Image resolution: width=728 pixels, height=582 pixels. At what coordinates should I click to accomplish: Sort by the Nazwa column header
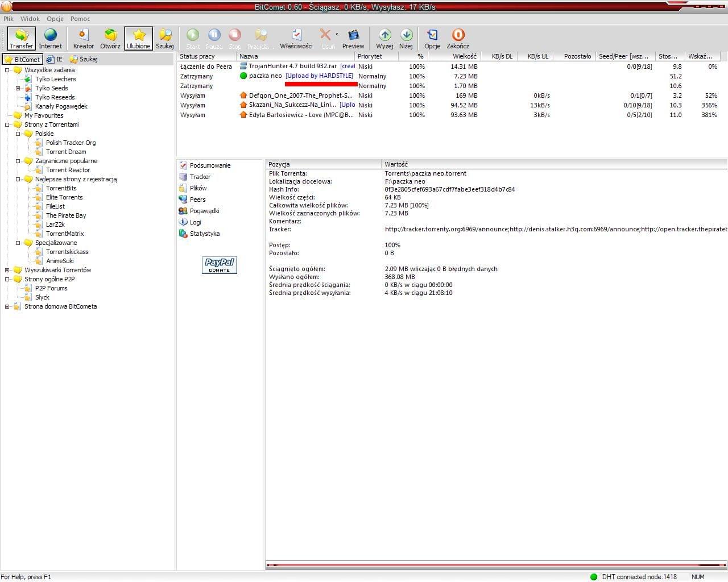[296, 56]
